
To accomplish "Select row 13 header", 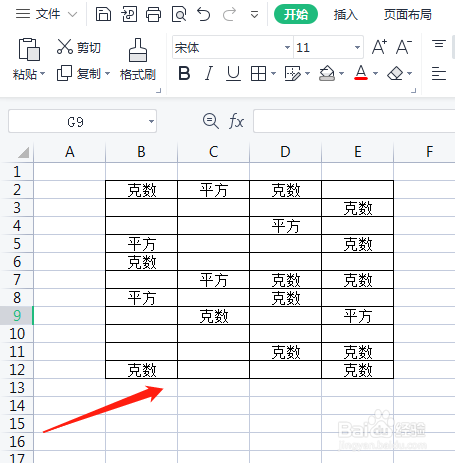I will (x=17, y=387).
